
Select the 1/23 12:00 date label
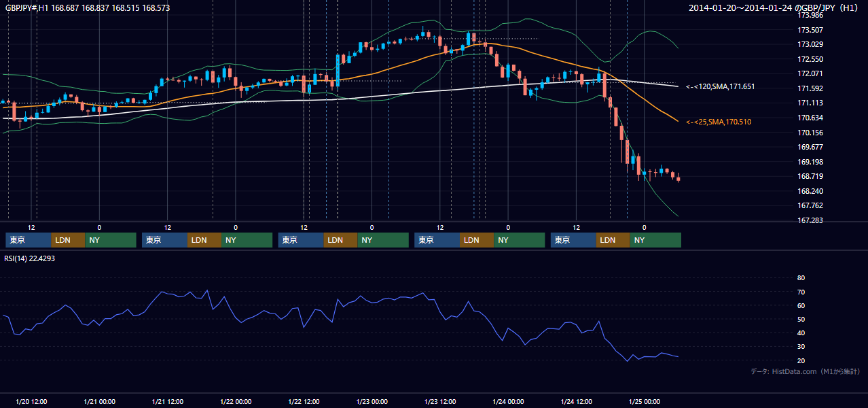439,401
